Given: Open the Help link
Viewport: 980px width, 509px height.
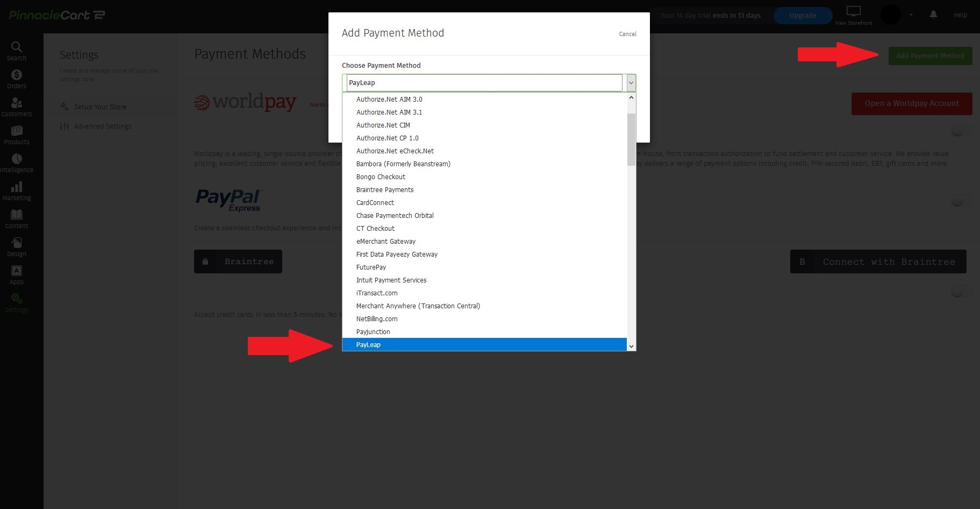Looking at the screenshot, I should click(x=960, y=15).
